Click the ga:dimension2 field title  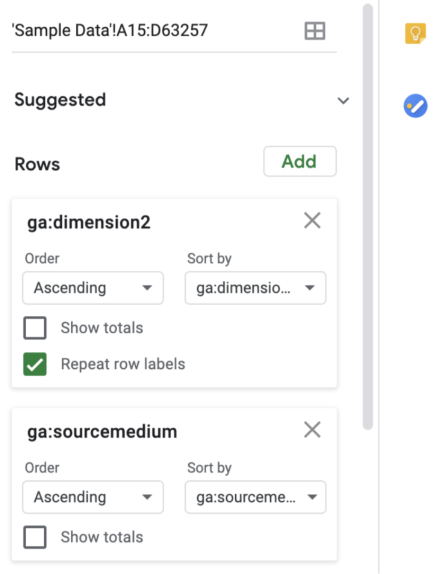tap(89, 223)
